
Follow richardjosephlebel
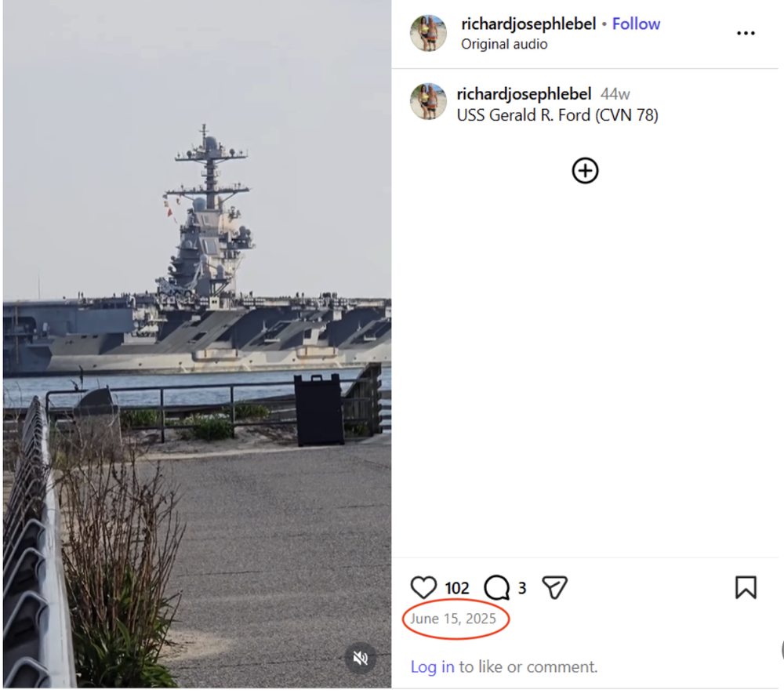click(x=636, y=24)
